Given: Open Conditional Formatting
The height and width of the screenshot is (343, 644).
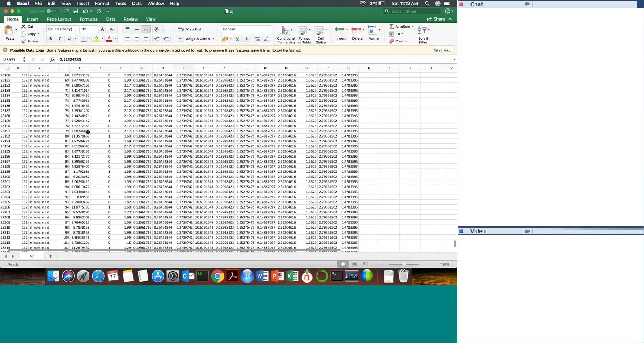Looking at the screenshot, I should pyautogui.click(x=286, y=35).
